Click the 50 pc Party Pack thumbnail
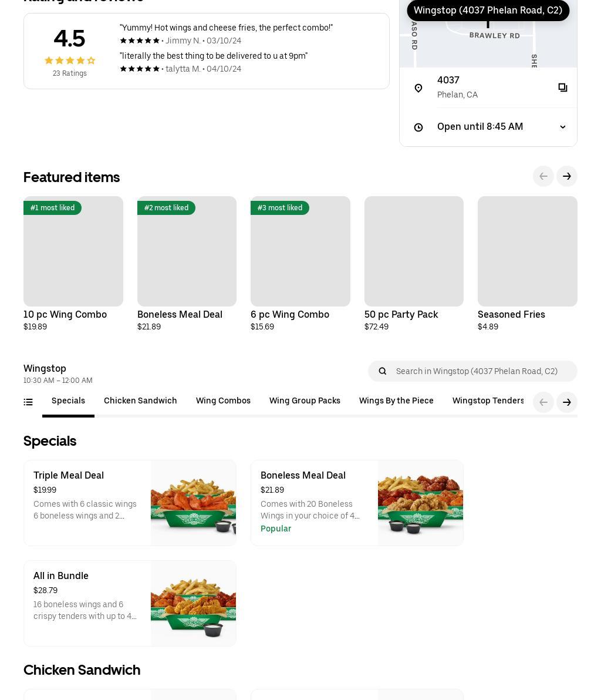This screenshot has width=601, height=700. point(414,251)
